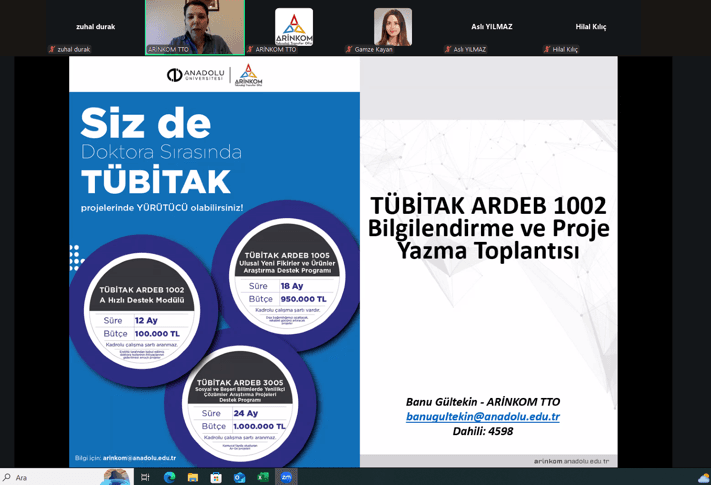Open Microsoft Edge from the taskbar
Screen dimensions: 711x485
[169, 477]
